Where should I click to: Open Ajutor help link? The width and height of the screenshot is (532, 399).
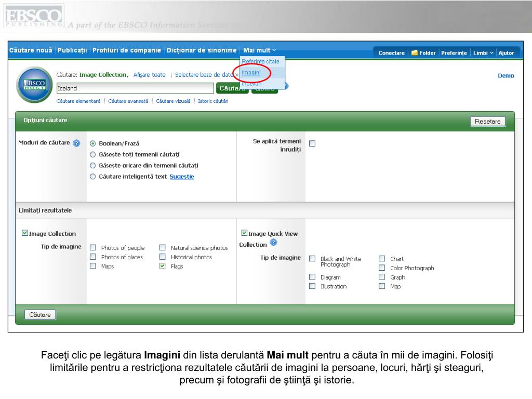(x=506, y=53)
